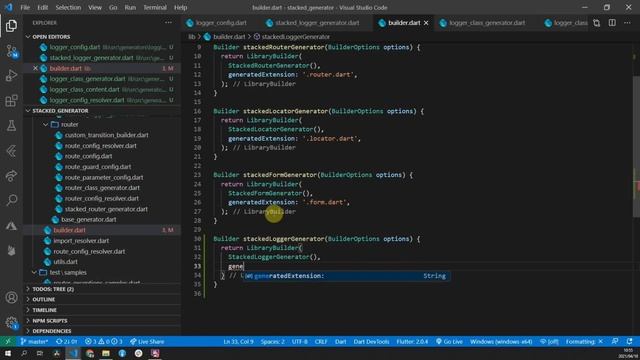The height and width of the screenshot is (360, 640).
Task: Click the Flutter: 2.0.4 version item
Action: (412, 341)
